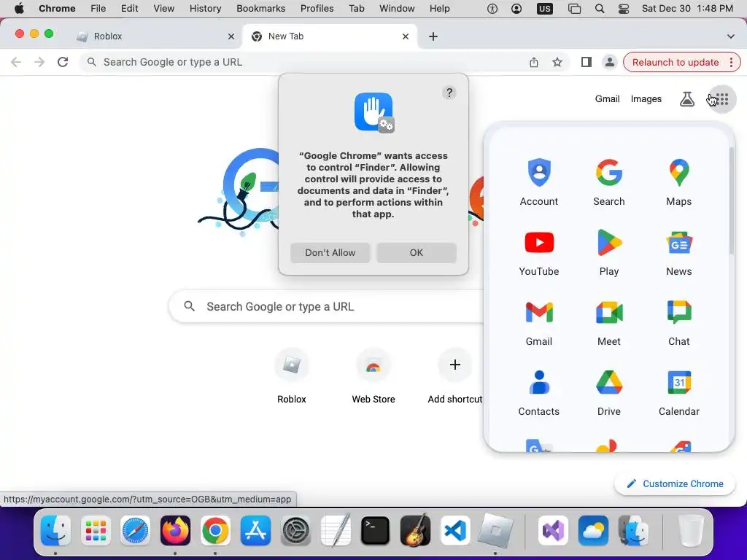Open Google Chat from apps grid
747x560 pixels.
[679, 322]
